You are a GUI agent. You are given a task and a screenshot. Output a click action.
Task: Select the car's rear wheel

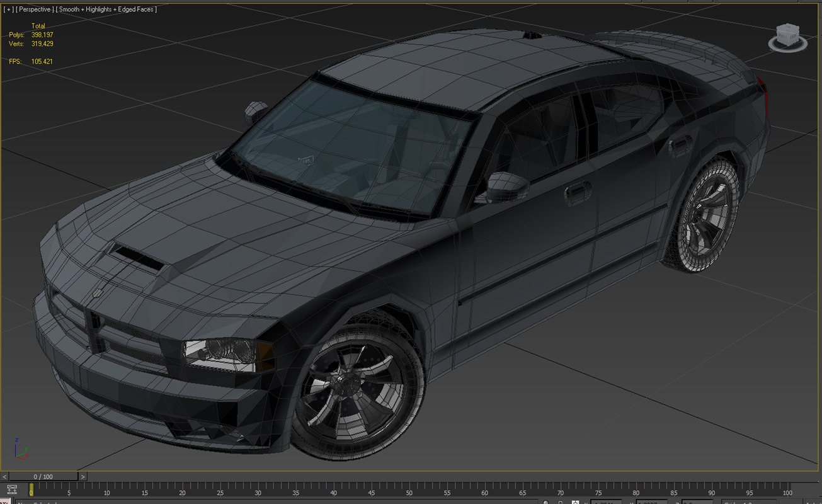point(702,214)
